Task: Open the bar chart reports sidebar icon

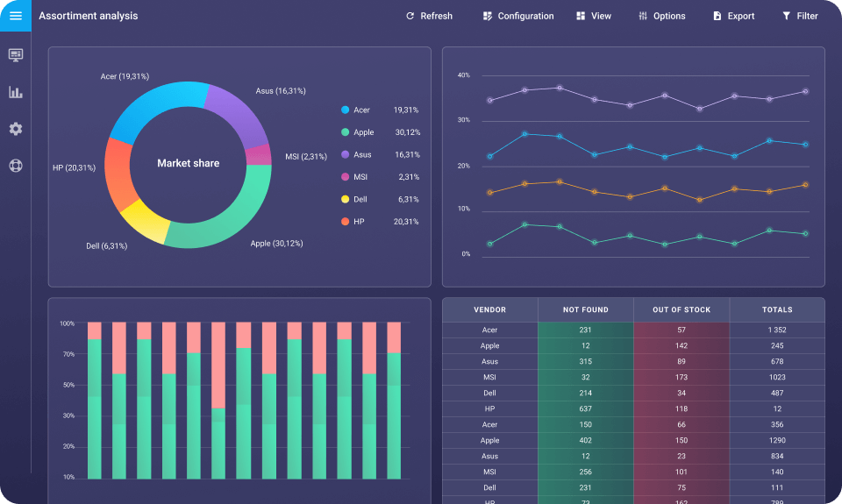Action: pos(16,92)
